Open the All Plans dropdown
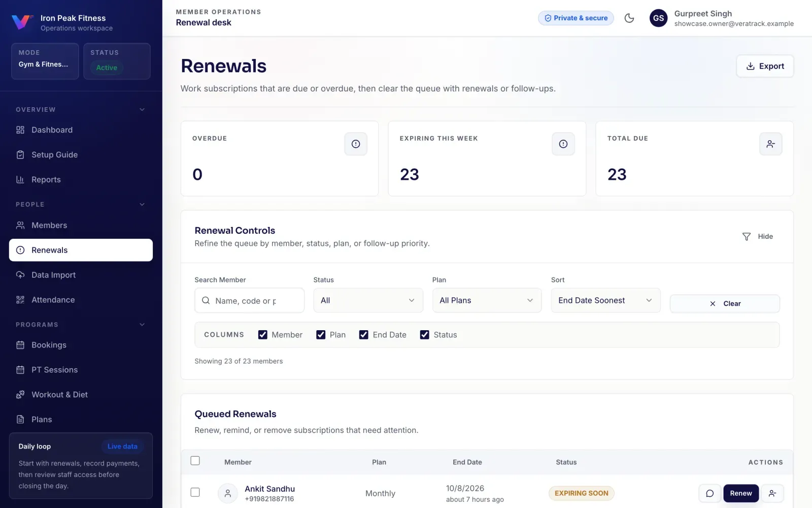The height and width of the screenshot is (508, 812). 487,301
